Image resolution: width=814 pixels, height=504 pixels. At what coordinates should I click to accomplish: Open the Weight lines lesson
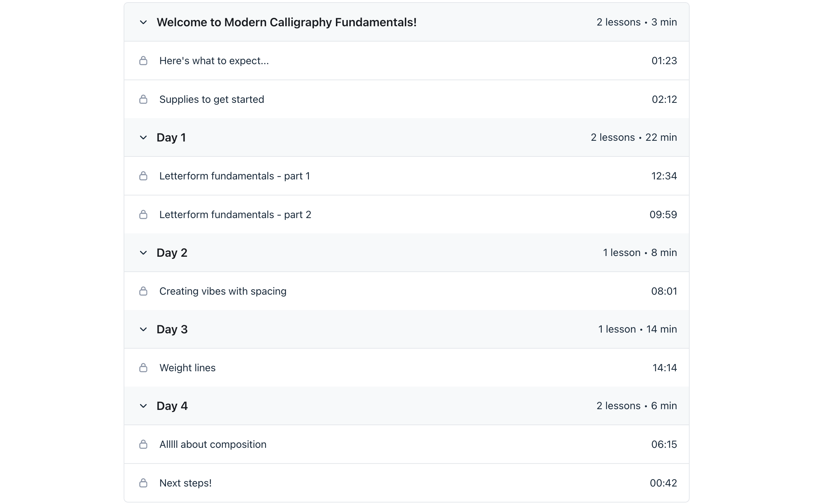(x=187, y=368)
